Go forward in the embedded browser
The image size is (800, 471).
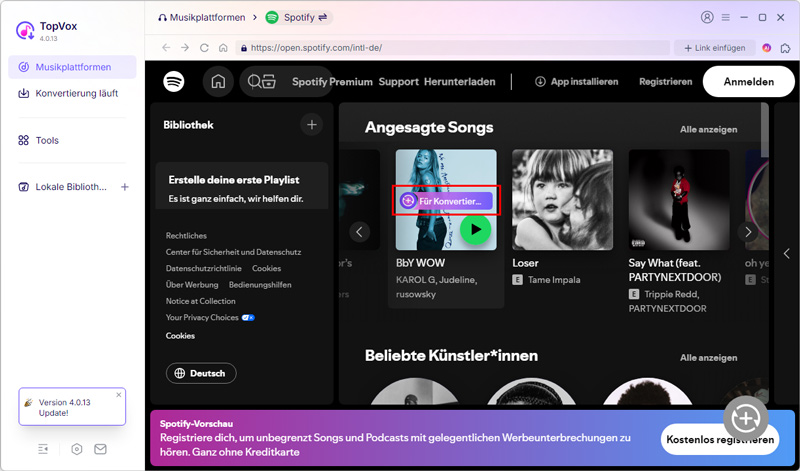click(x=185, y=47)
